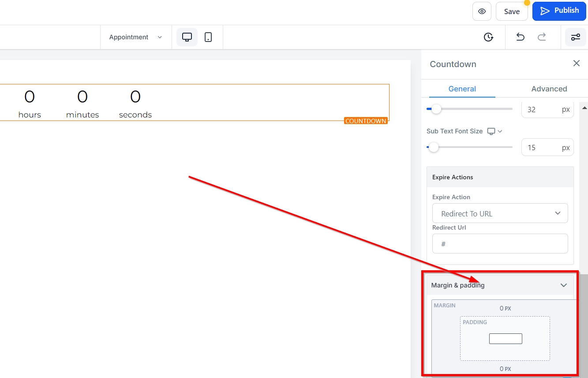This screenshot has height=378, width=588.
Task: Switch to the Advanced tab
Action: pos(549,89)
